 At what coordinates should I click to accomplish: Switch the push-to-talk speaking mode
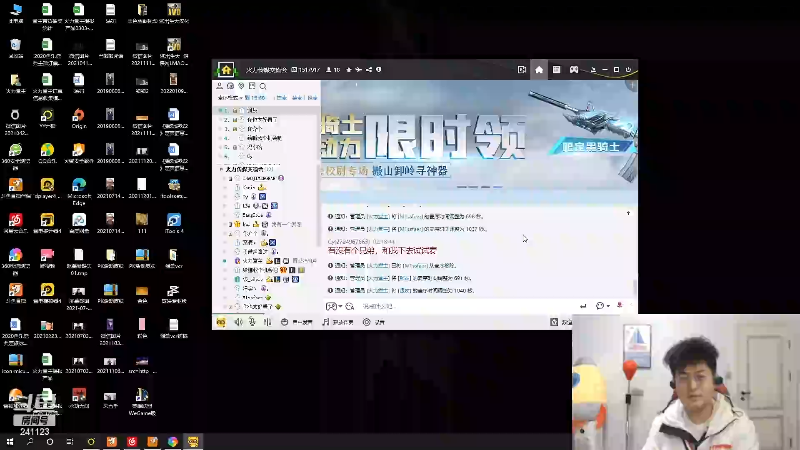(x=296, y=322)
